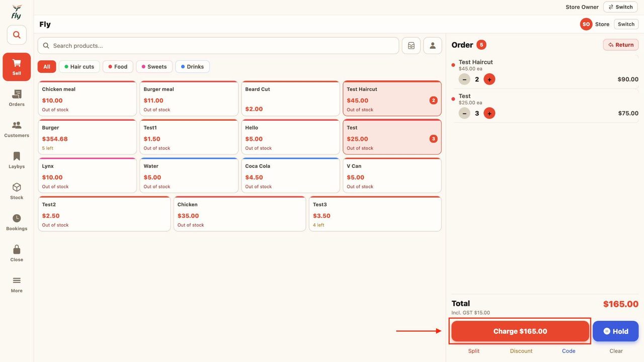Add Hello product
644x362 pixels.
(291, 137)
